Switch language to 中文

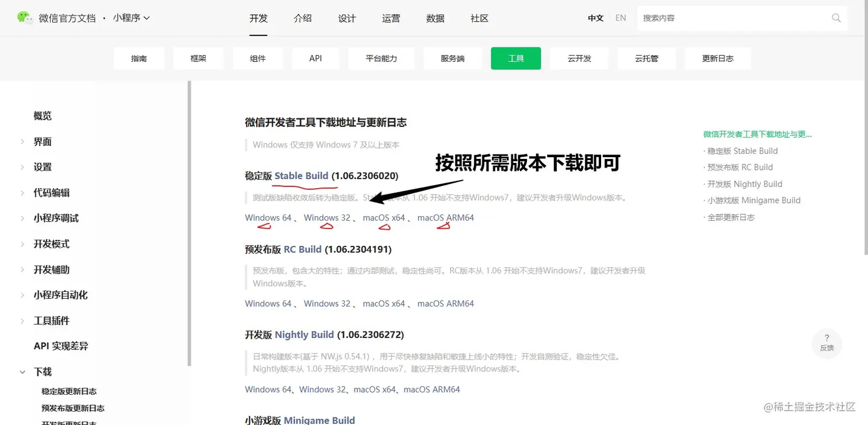(x=595, y=18)
